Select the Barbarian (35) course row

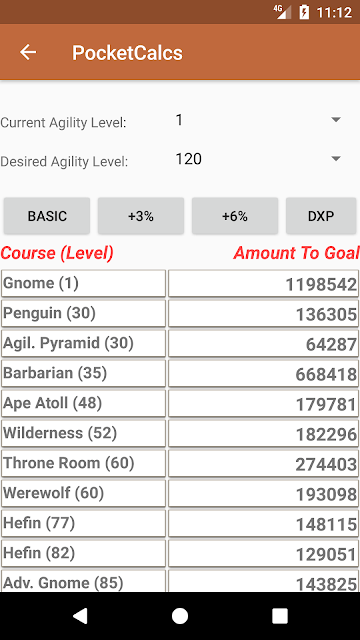(x=83, y=373)
